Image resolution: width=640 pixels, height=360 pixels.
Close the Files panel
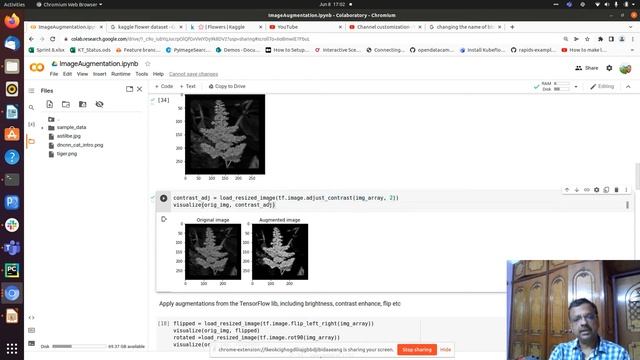click(140, 89)
